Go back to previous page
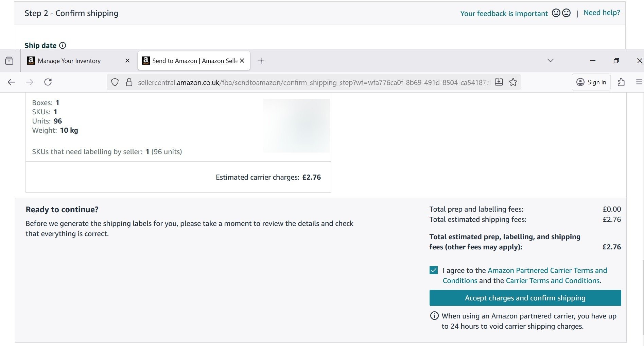This screenshot has height=346, width=644. (x=11, y=82)
